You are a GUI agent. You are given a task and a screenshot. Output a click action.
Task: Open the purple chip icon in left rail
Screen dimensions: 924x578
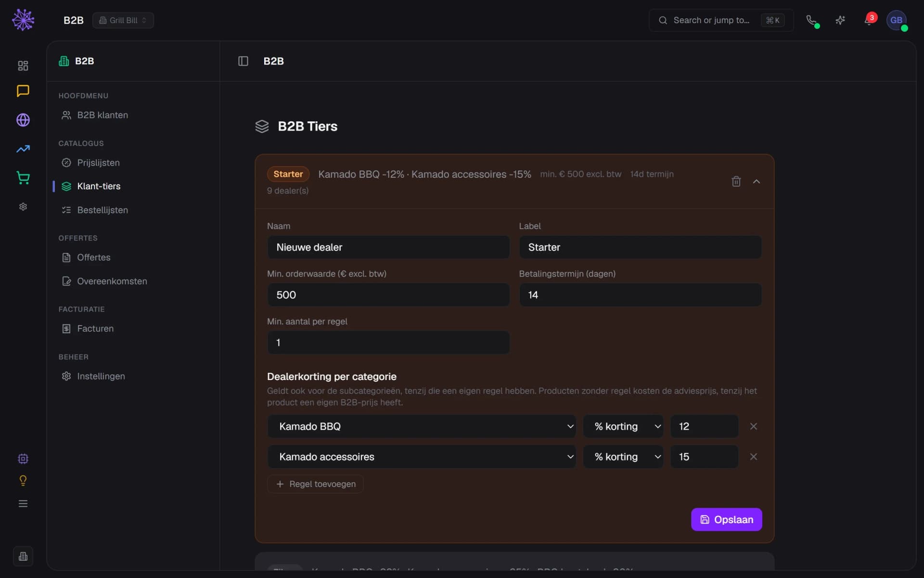[x=23, y=459]
